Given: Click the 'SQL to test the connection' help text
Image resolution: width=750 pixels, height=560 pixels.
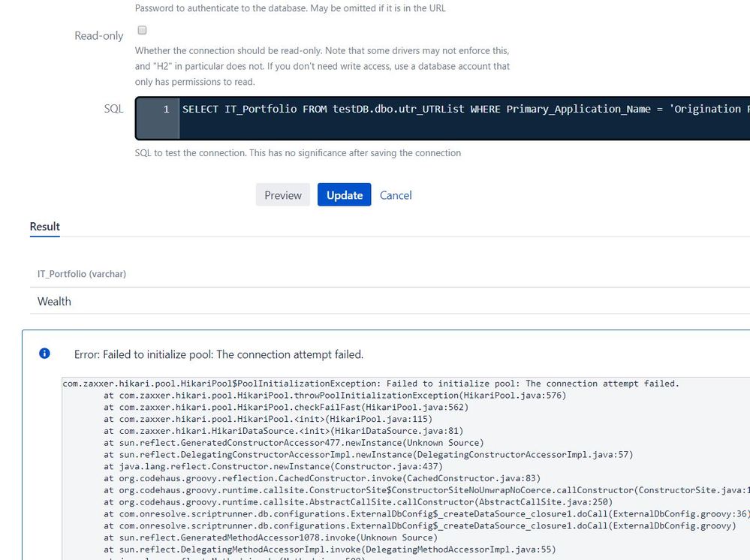Looking at the screenshot, I should point(298,153).
